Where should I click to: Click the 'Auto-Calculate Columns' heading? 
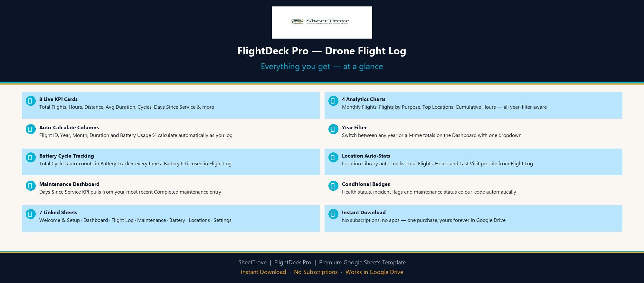tap(69, 127)
